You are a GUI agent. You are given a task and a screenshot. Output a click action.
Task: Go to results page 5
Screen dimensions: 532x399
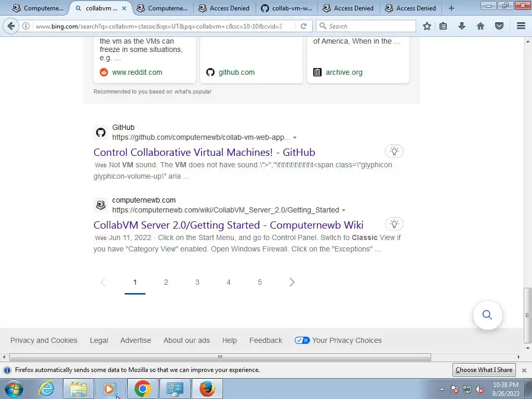click(x=260, y=282)
